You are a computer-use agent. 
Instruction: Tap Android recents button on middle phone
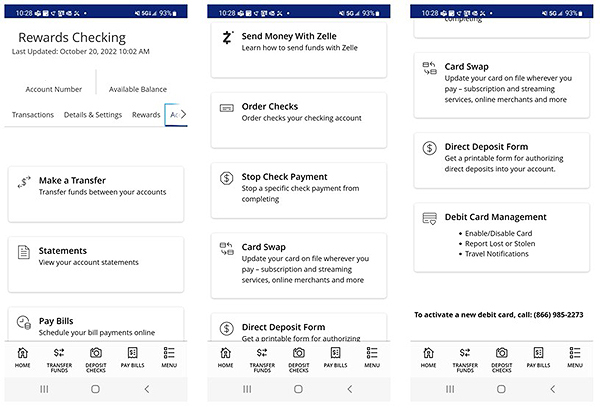click(247, 389)
